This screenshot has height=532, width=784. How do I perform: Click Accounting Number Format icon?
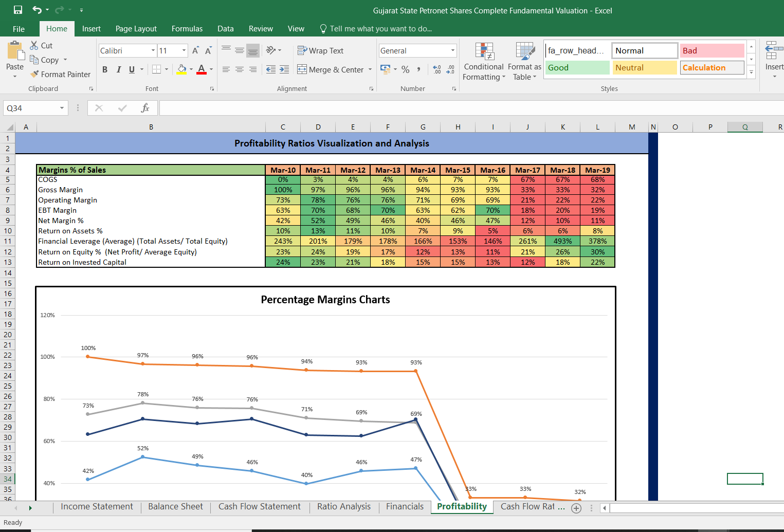coord(385,69)
